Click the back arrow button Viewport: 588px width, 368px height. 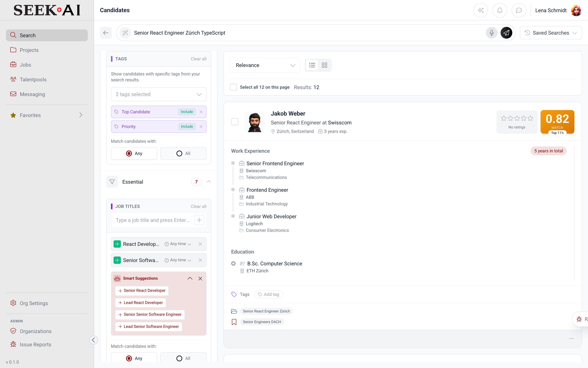[106, 33]
